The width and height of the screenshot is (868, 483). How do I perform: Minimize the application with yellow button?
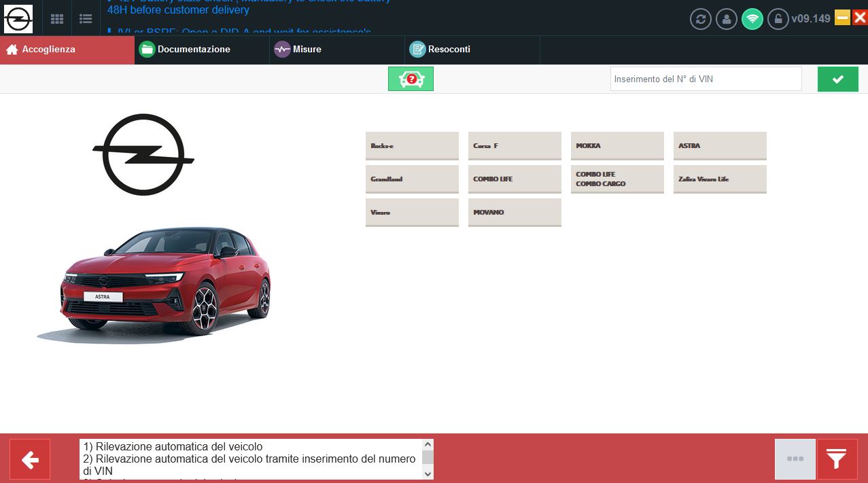[842, 18]
